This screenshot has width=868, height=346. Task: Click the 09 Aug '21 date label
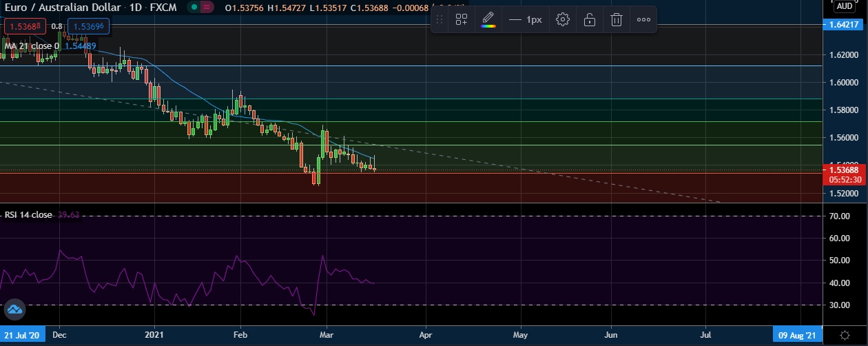798,335
